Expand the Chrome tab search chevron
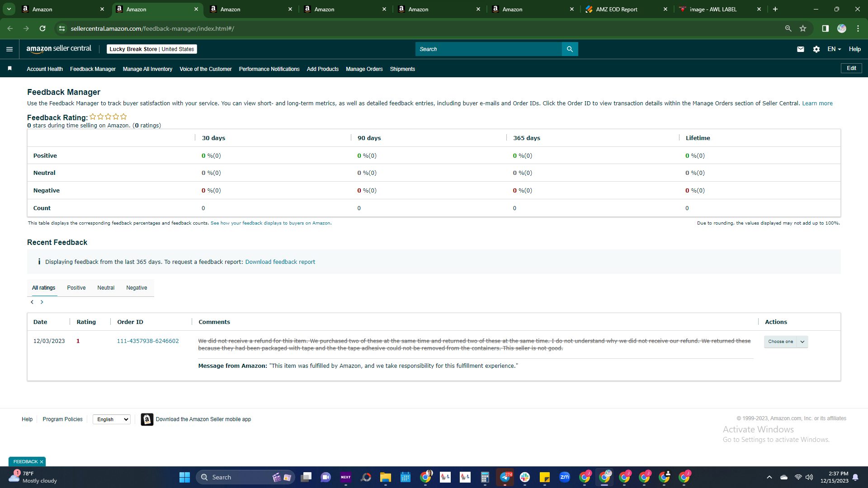This screenshot has height=488, width=868. click(9, 9)
